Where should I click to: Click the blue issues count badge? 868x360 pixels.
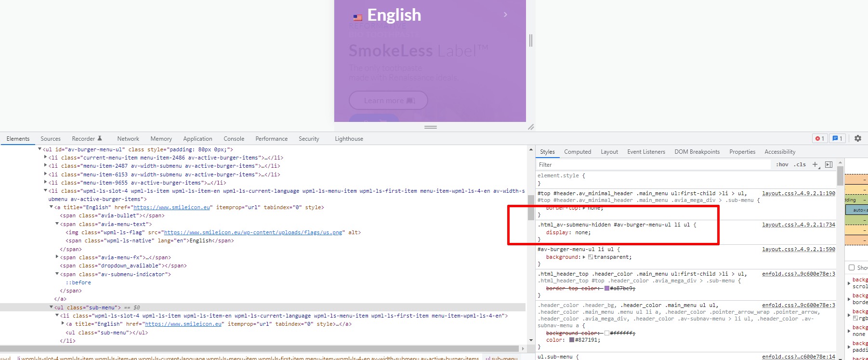click(x=837, y=138)
